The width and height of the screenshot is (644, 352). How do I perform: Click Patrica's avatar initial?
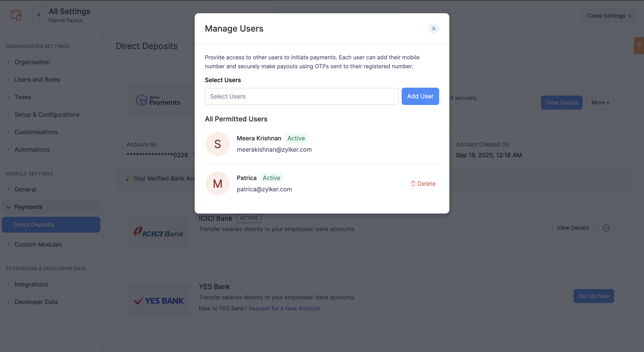[x=217, y=183]
